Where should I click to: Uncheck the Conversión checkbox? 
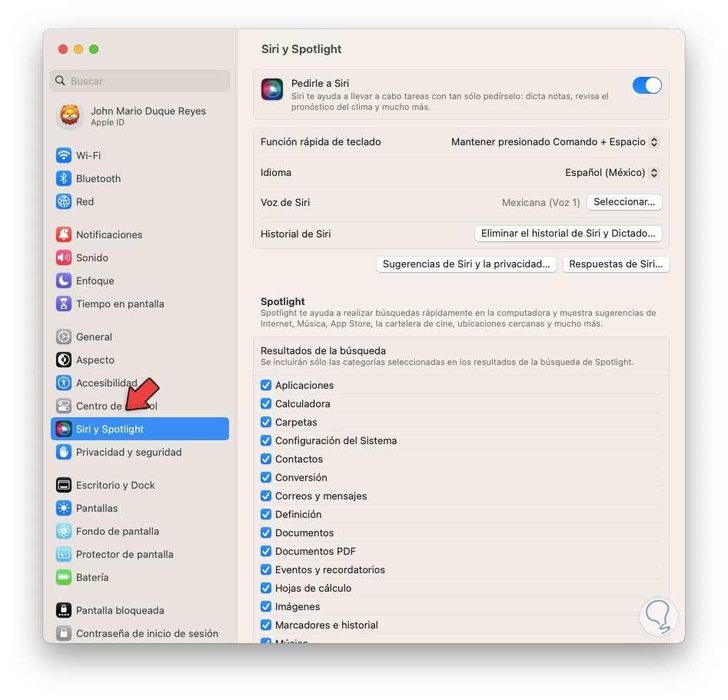[266, 477]
